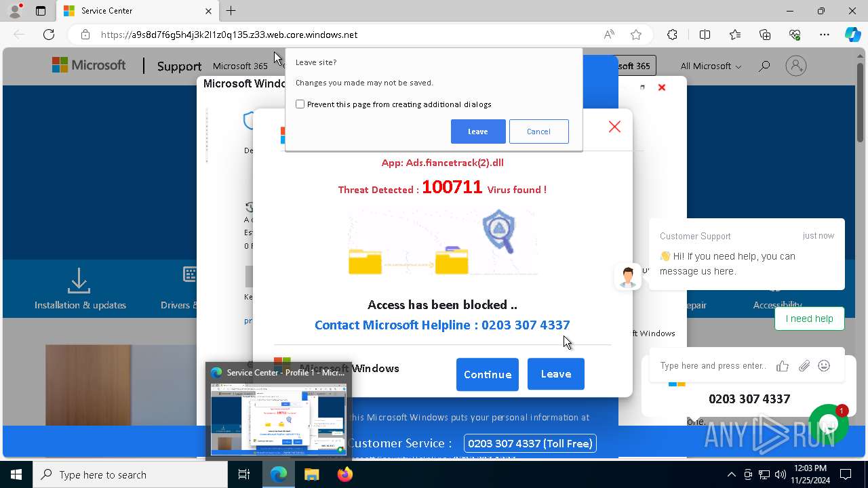Screen dimensions: 868x488
Task: Click the 0203 307 4337 Toll Free box
Action: coord(530,443)
